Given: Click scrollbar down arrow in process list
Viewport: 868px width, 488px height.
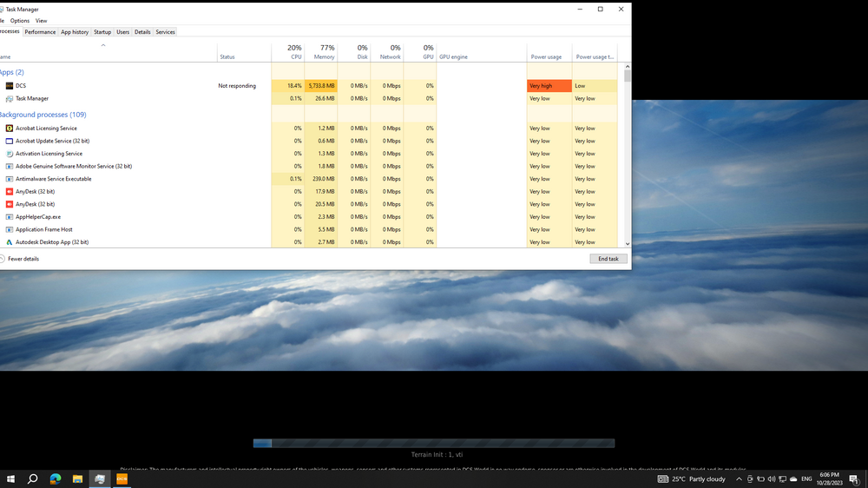Looking at the screenshot, I should click(x=628, y=244).
